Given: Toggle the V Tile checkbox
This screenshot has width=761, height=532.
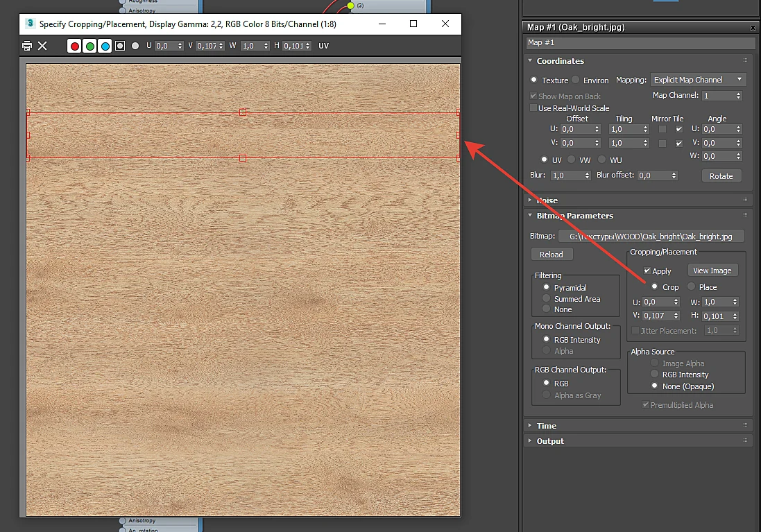Looking at the screenshot, I should pyautogui.click(x=679, y=143).
